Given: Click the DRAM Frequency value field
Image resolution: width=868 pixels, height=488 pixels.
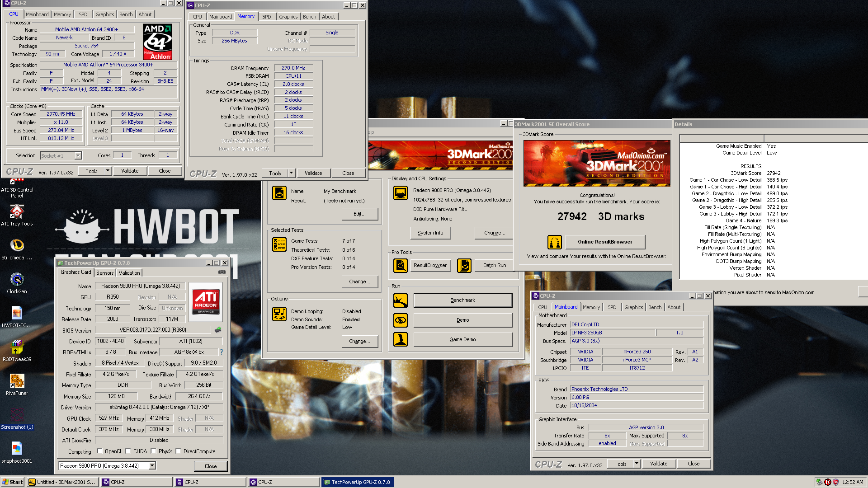Looking at the screenshot, I should [x=293, y=68].
